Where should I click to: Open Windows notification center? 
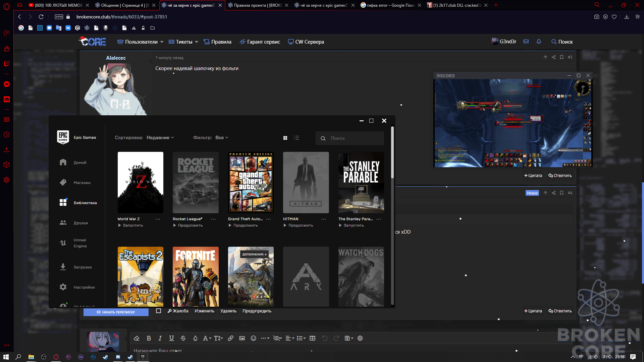(x=633, y=357)
